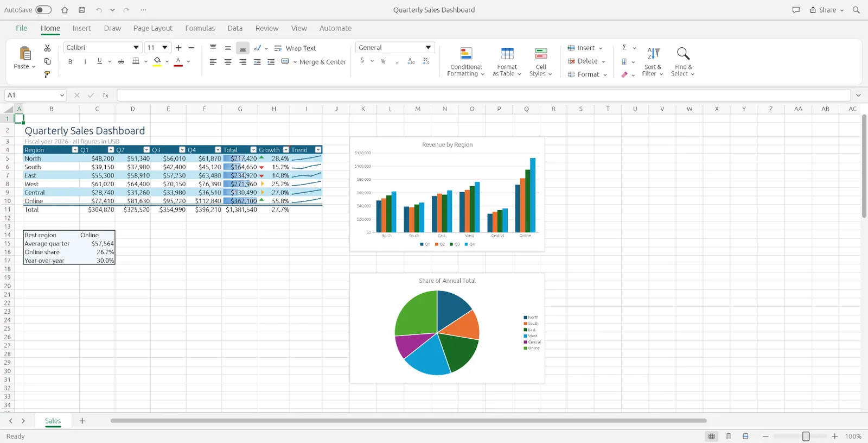Expand the formula bar chevron
Image resolution: width=868 pixels, height=443 pixels.
point(858,96)
